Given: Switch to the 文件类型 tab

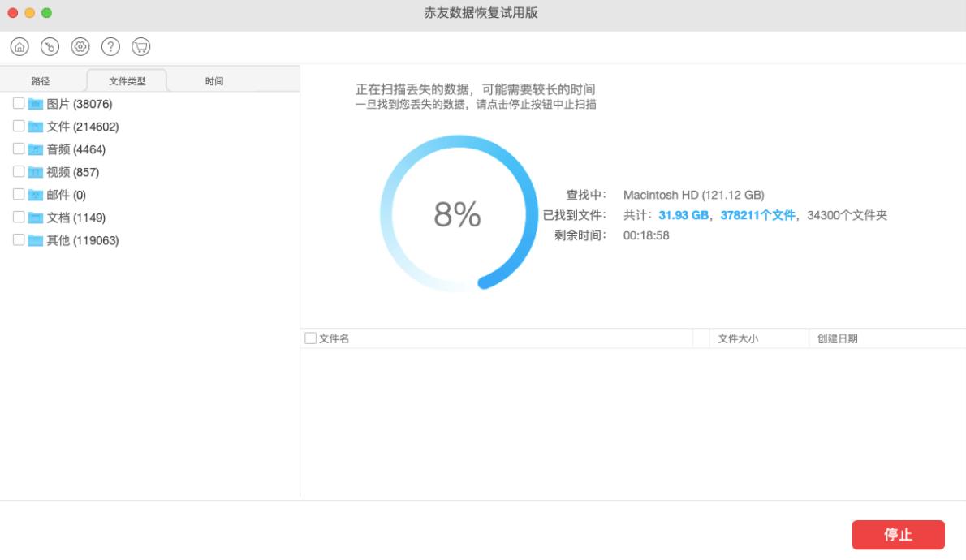Looking at the screenshot, I should [x=127, y=80].
